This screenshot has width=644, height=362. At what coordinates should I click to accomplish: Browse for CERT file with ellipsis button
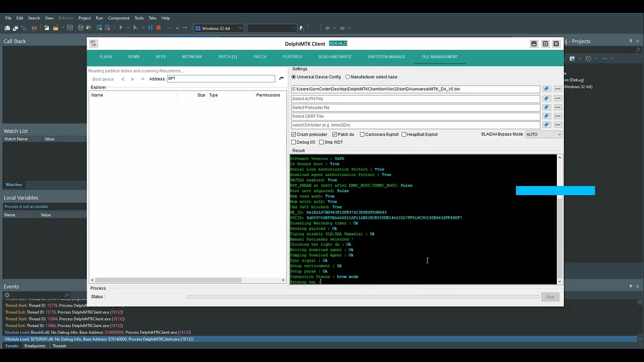point(557,116)
